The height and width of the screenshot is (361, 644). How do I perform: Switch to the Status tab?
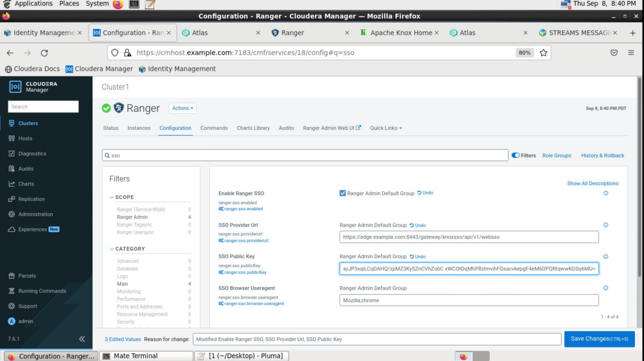tap(111, 128)
